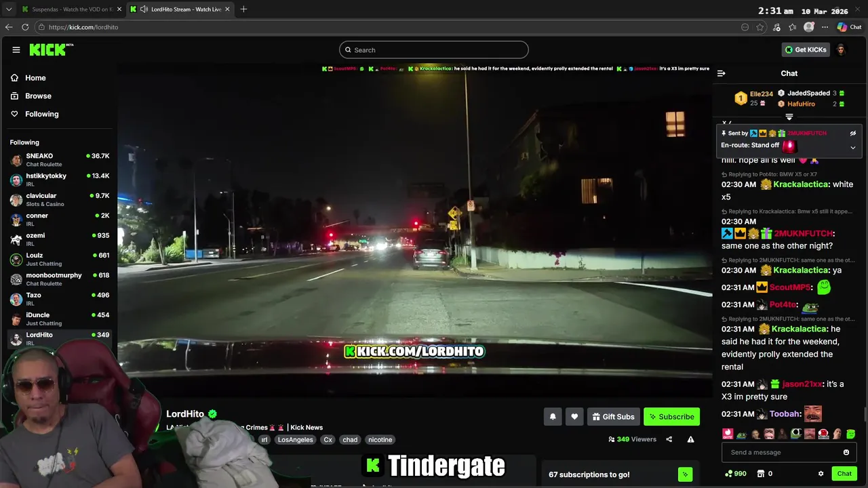Open a new browser tab

tap(243, 9)
